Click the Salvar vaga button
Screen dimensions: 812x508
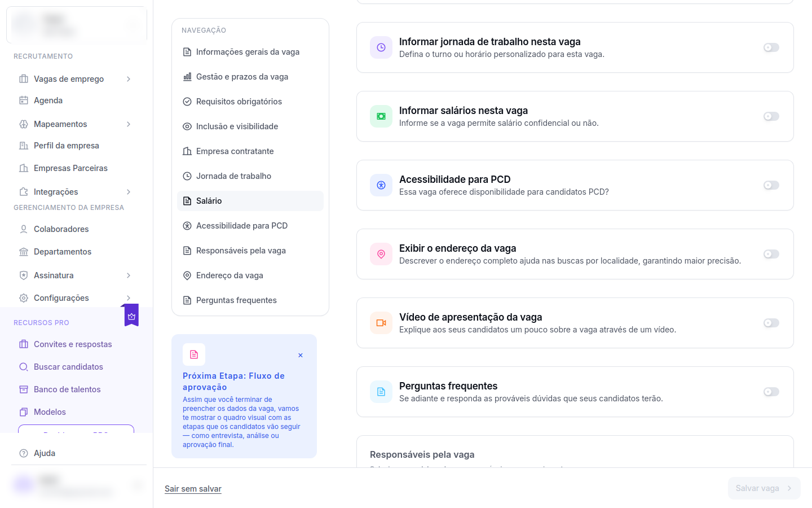pos(764,488)
